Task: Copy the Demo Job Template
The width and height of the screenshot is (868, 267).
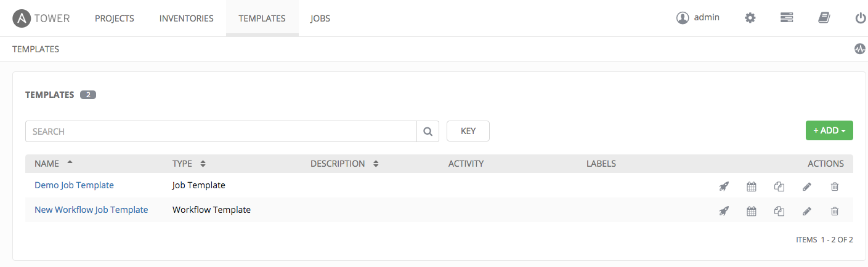Action: coord(779,186)
